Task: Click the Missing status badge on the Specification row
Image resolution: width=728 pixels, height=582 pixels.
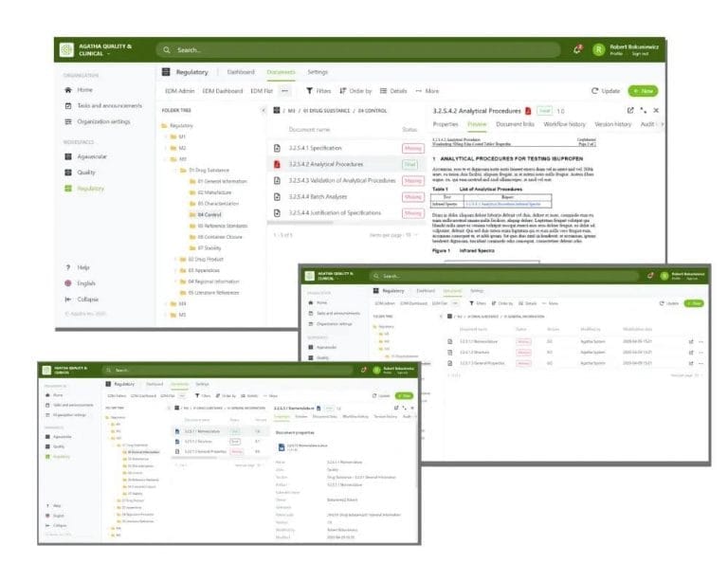Action: [412, 149]
